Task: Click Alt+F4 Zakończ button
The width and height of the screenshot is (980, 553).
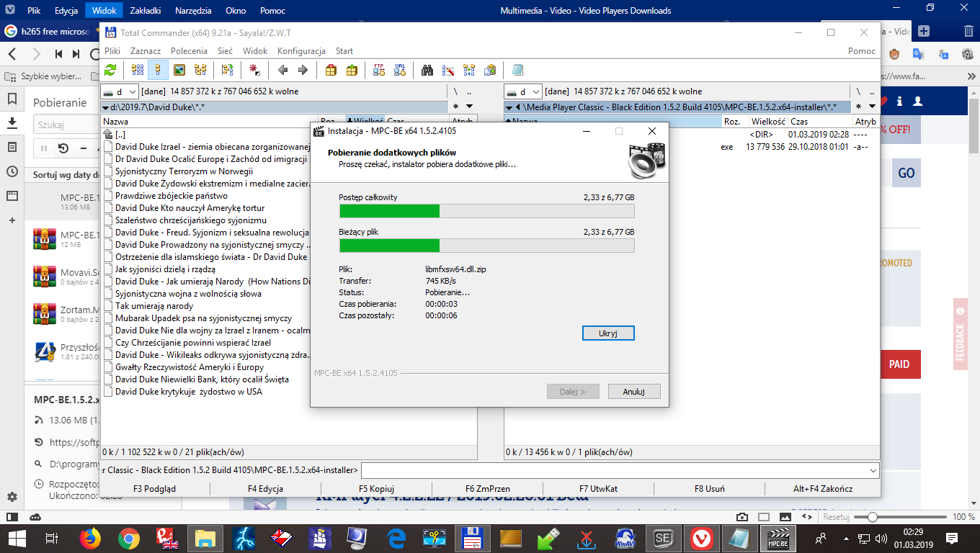Action: click(x=823, y=489)
